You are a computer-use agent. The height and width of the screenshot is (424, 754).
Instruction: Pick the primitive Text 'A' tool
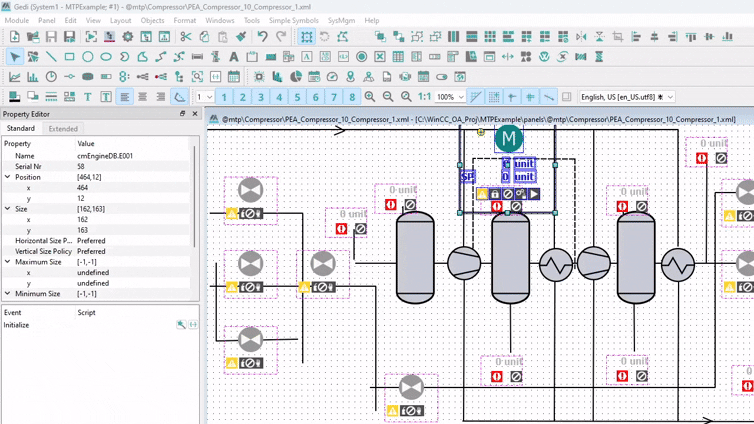[x=234, y=57]
